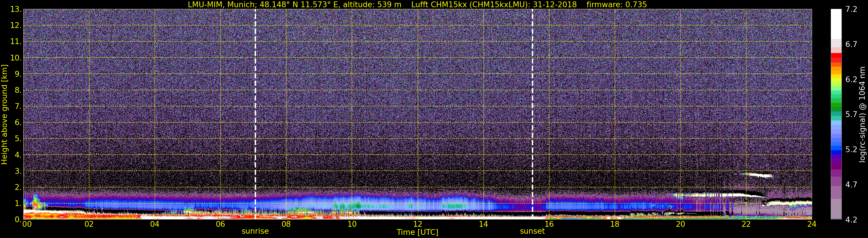Viewport: 868px width, 238px height.
Task: Click the 'Height above ground [km]' axis label
Action: tap(4, 115)
